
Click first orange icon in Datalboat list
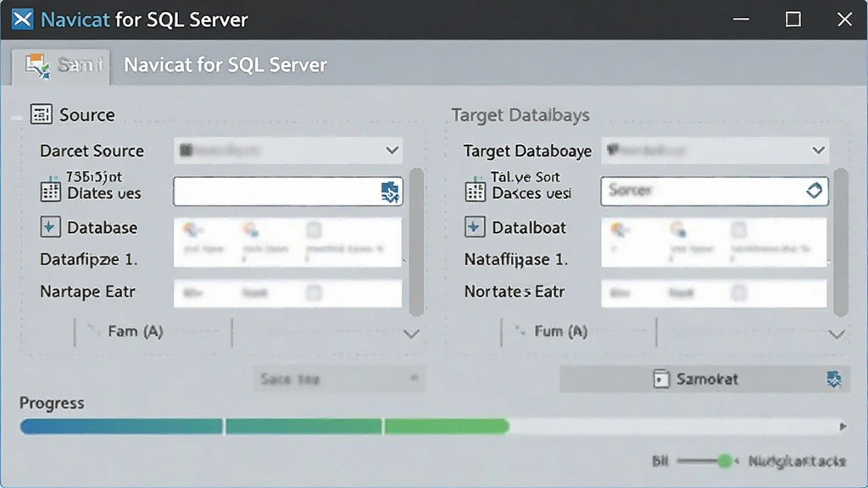click(x=618, y=229)
